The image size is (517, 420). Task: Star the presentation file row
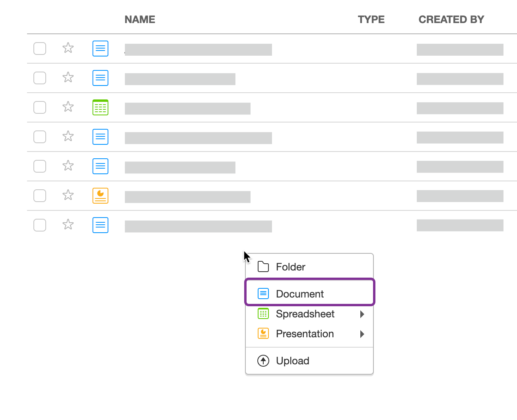[68, 195]
